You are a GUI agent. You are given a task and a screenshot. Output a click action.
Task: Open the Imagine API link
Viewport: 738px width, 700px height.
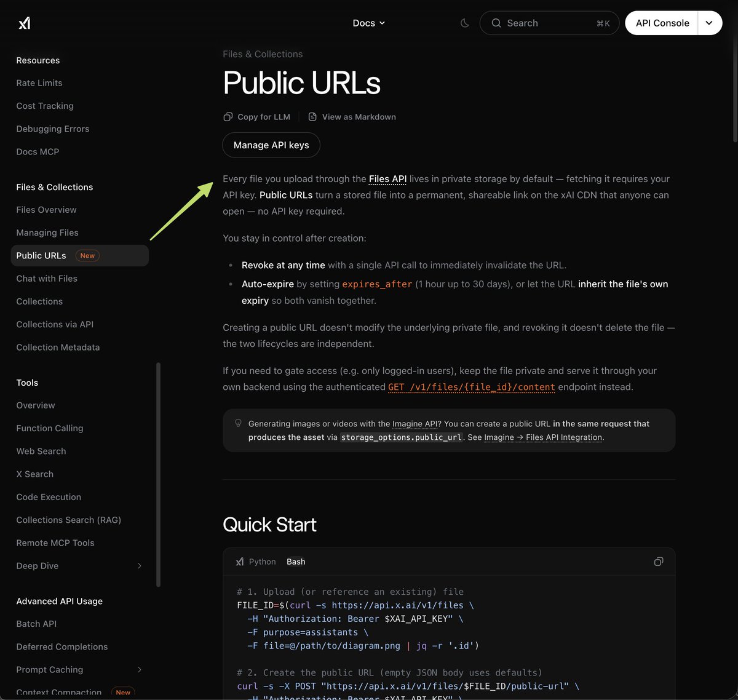point(415,424)
